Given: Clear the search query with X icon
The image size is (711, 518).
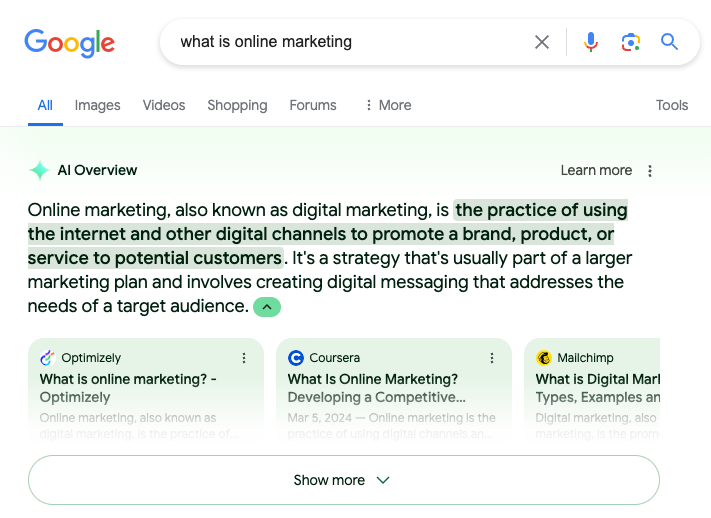Looking at the screenshot, I should tap(542, 42).
